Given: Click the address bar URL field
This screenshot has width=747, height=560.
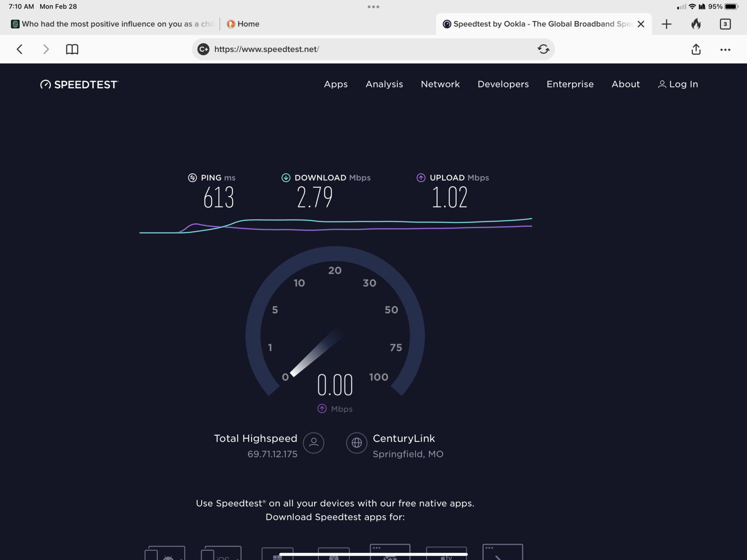Looking at the screenshot, I should (373, 49).
